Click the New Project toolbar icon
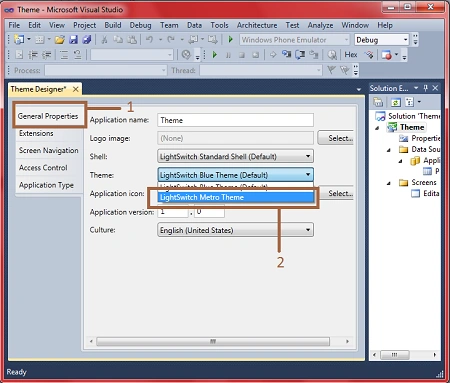This screenshot has height=383, width=450. 19,40
